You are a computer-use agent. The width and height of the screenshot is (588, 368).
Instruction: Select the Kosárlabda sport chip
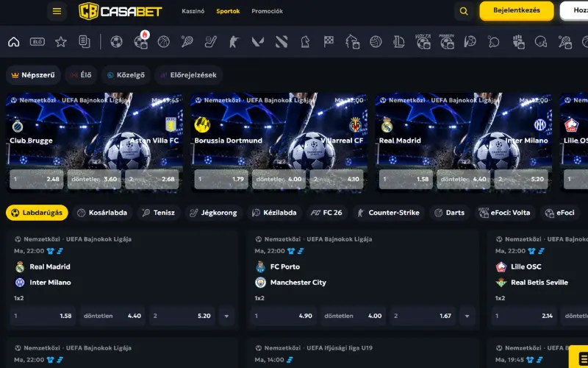click(102, 213)
